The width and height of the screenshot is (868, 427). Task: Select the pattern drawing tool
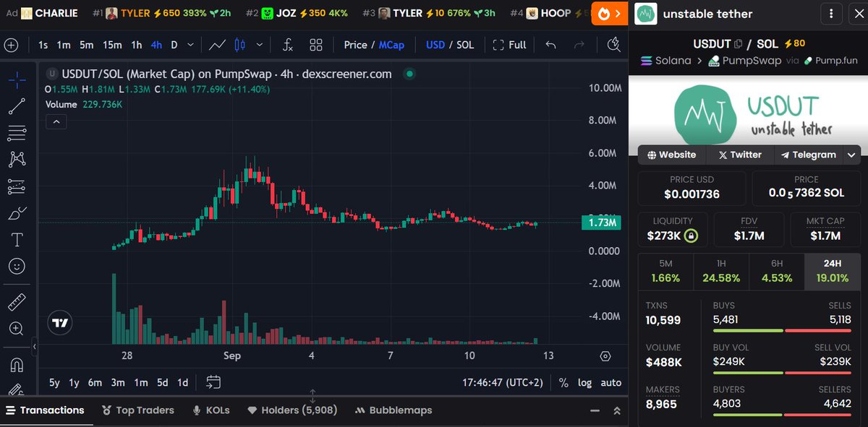coord(17,160)
